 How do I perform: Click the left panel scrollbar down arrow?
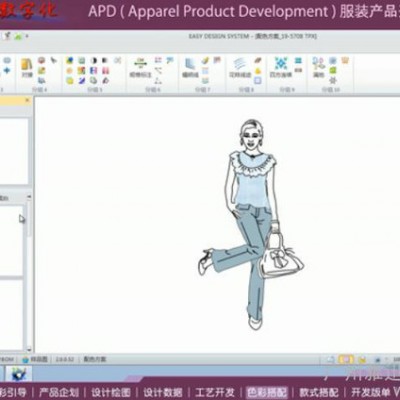click(29, 350)
